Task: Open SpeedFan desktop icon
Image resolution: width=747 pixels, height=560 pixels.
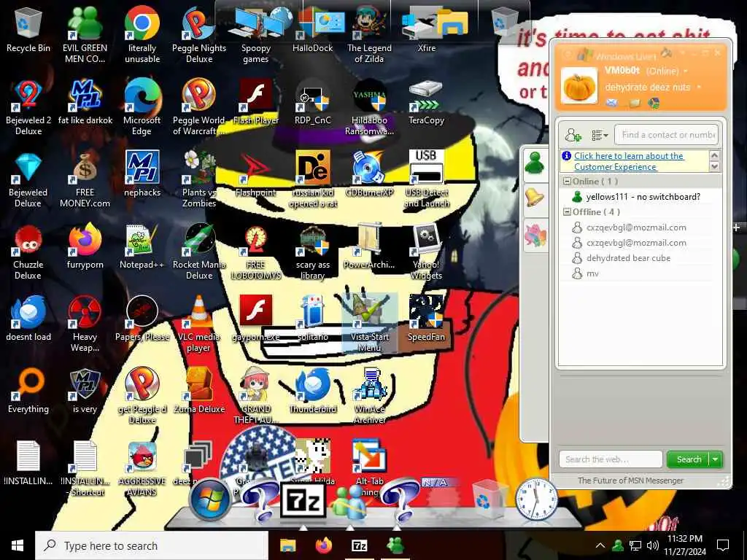Action: click(x=426, y=319)
